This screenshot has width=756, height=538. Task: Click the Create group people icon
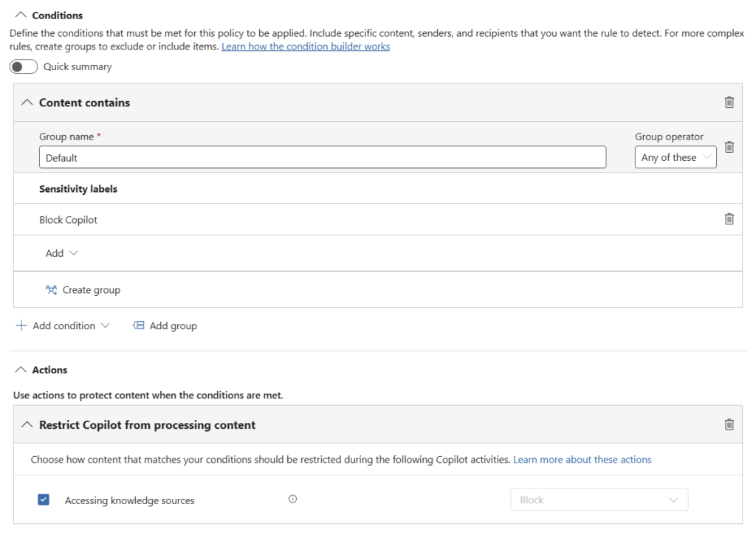pos(51,290)
